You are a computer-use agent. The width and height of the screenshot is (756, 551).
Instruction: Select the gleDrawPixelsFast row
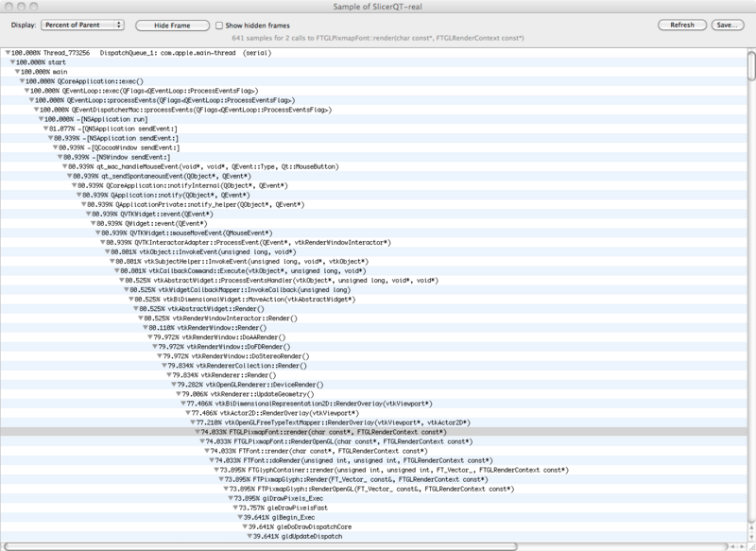[283, 508]
